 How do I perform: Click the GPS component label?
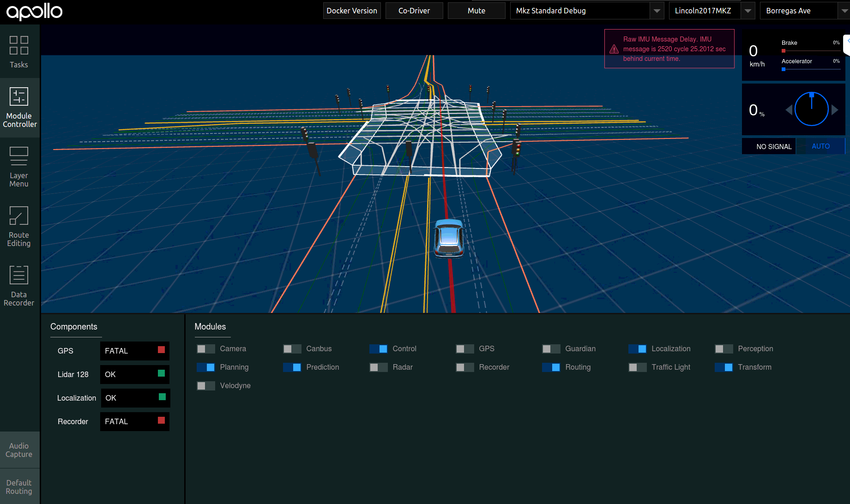coord(66,351)
